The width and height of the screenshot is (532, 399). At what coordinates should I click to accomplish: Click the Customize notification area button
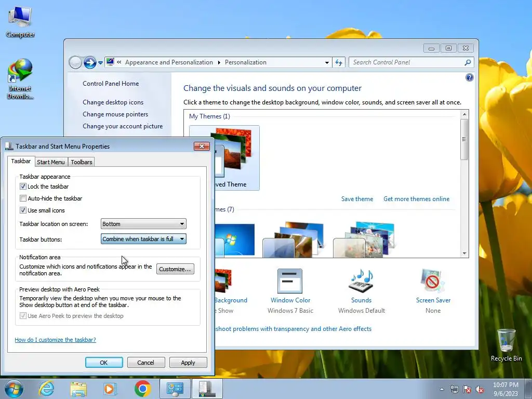[x=175, y=269]
